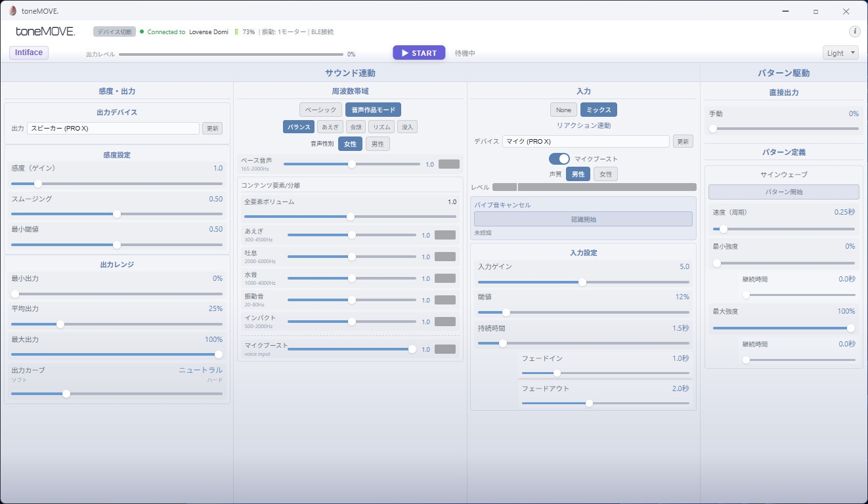
Task: Select 女性 for 声質
Action: pyautogui.click(x=605, y=175)
